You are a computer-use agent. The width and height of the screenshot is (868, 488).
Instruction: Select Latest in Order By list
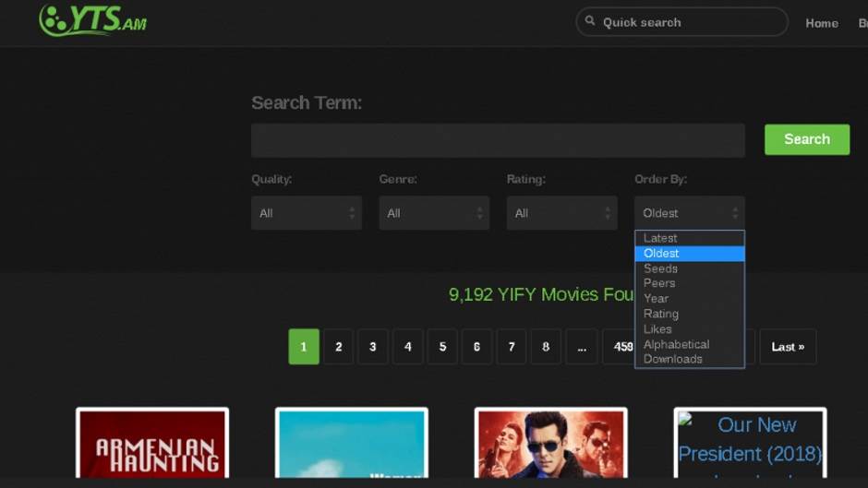tap(689, 238)
